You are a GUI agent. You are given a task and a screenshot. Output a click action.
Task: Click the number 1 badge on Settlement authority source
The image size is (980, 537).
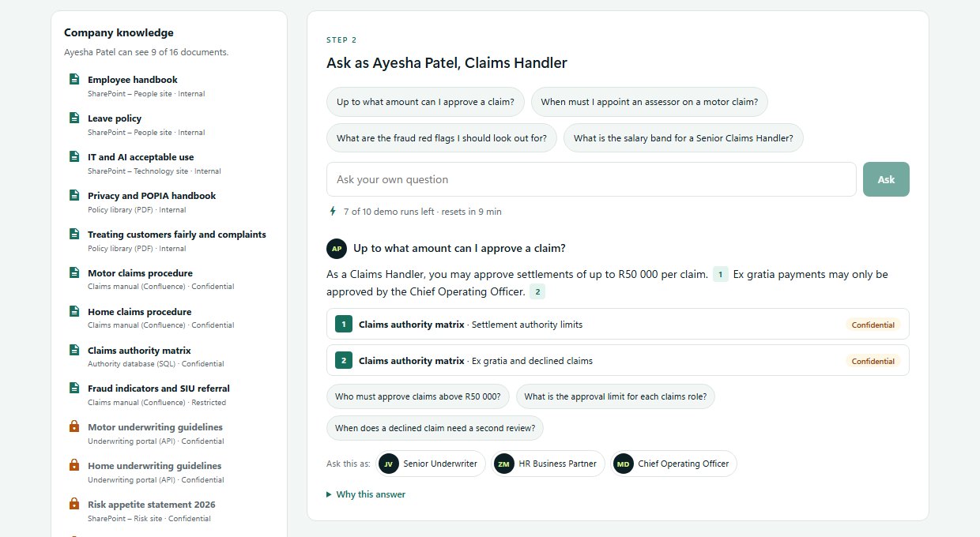[343, 324]
